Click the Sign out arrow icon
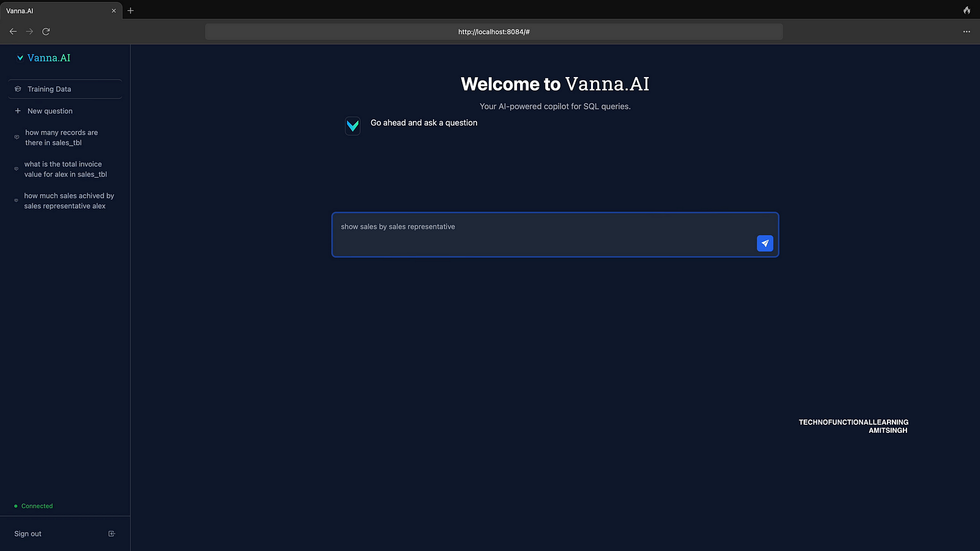980x551 pixels. point(111,534)
